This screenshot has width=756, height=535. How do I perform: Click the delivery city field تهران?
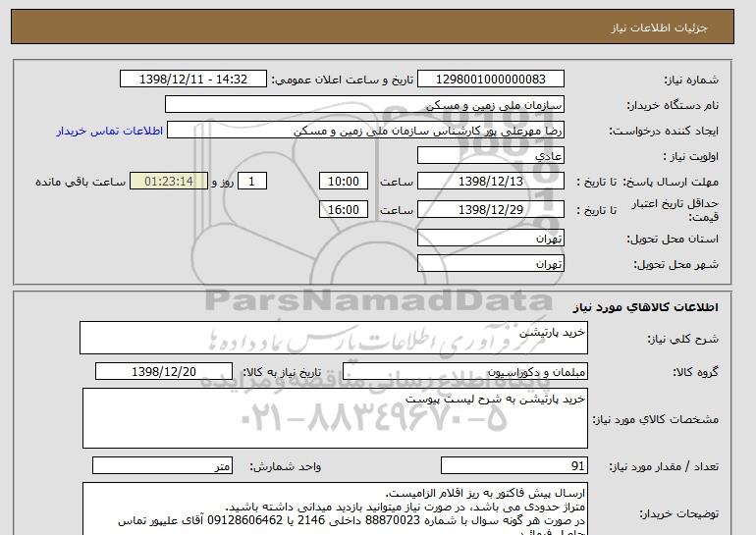click(x=490, y=264)
